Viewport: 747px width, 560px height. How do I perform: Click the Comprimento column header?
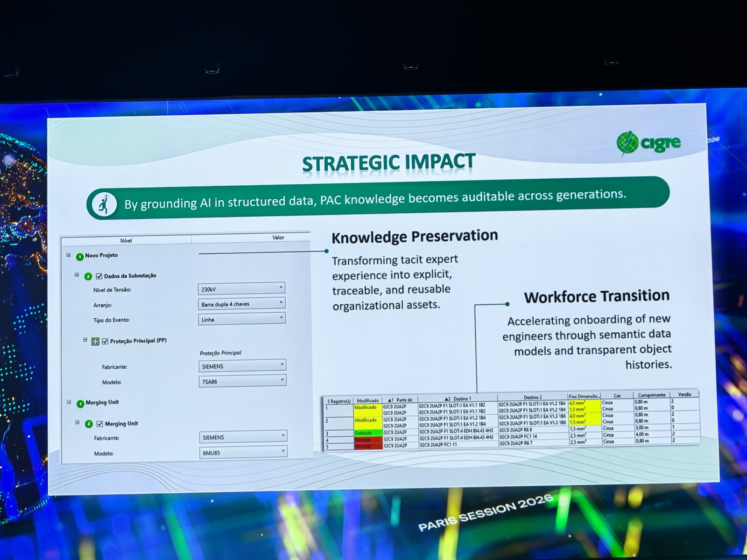tap(652, 395)
